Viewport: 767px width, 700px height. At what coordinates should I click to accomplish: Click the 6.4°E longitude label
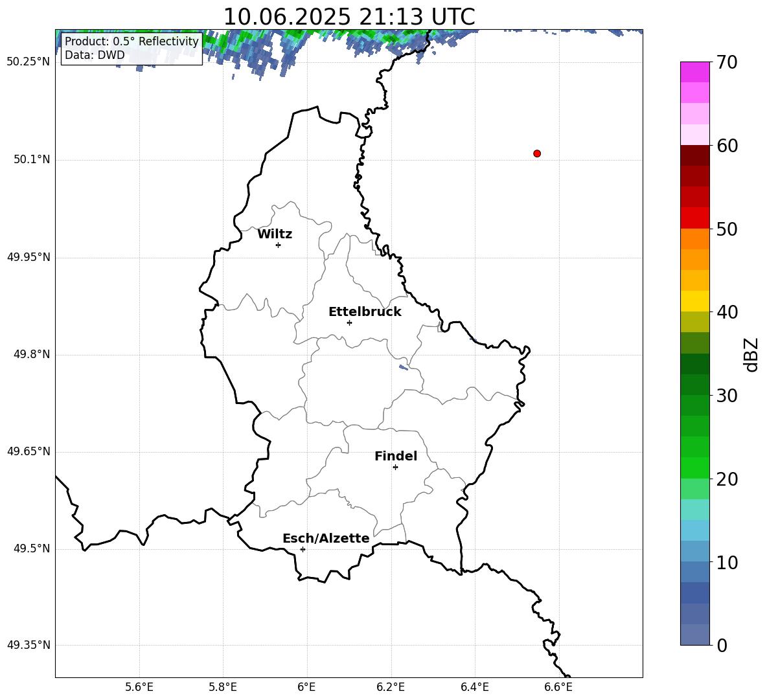pyautogui.click(x=474, y=687)
